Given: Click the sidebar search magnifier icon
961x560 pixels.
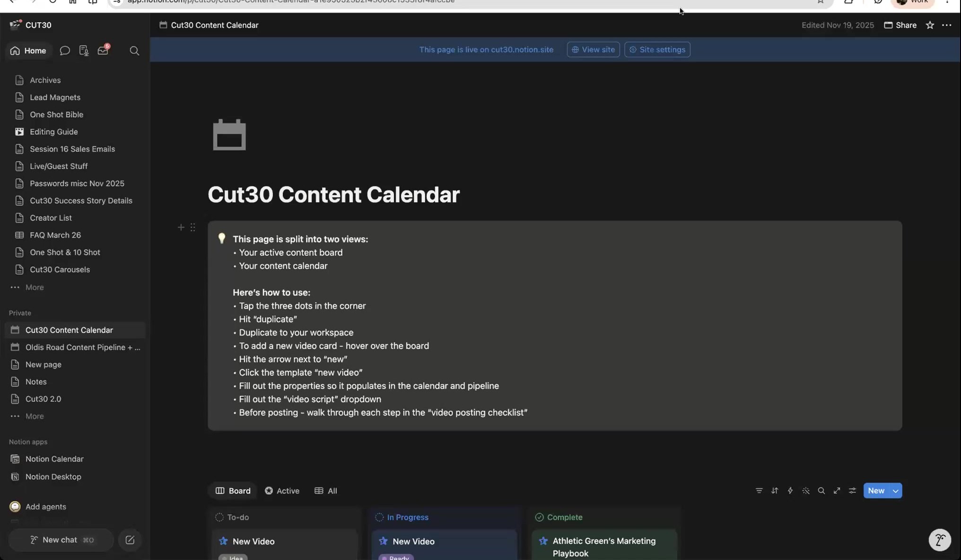Looking at the screenshot, I should pos(134,51).
